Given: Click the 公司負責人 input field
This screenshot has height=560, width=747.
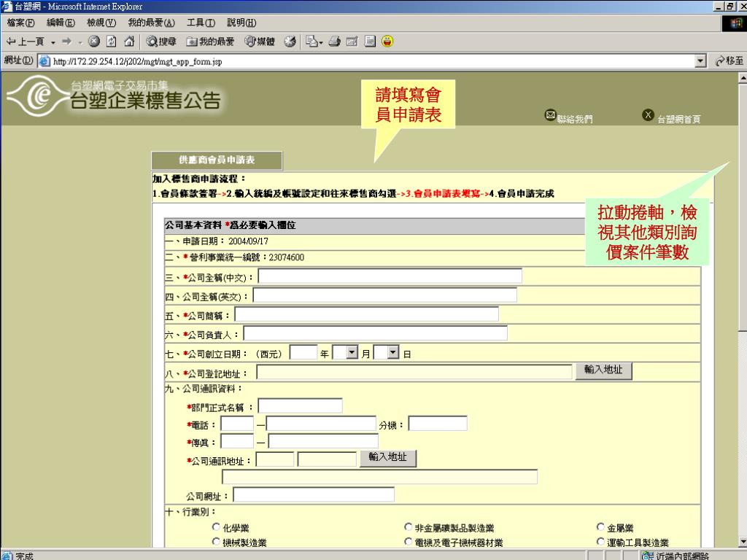Looking at the screenshot, I should pyautogui.click(x=375, y=333).
